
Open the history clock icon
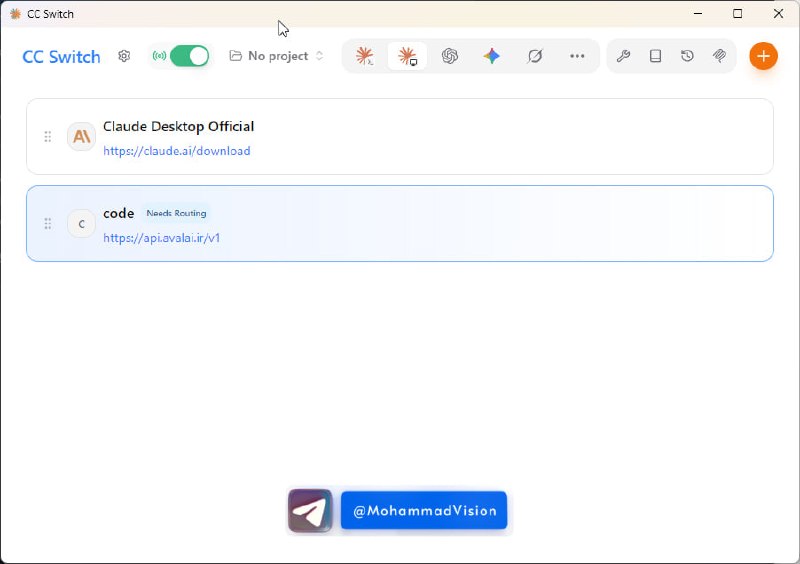point(687,56)
